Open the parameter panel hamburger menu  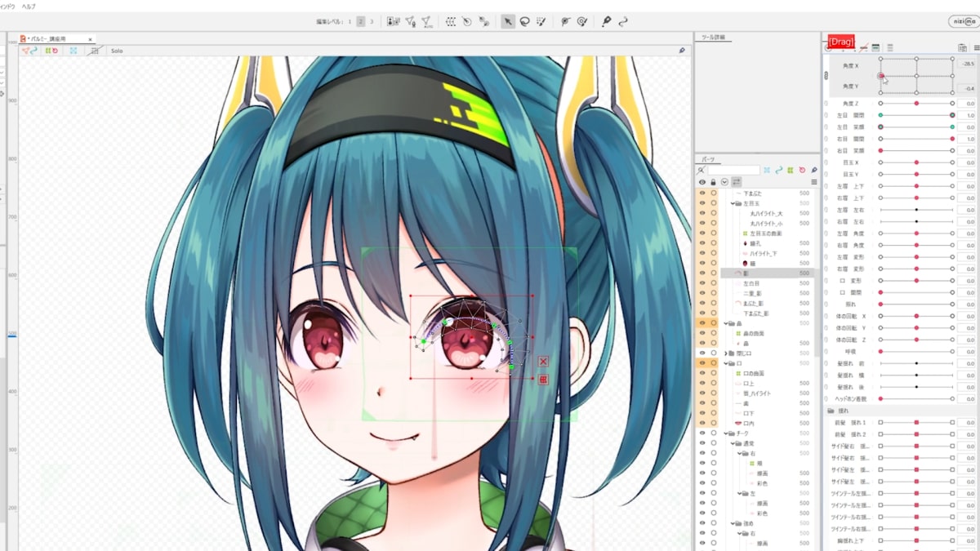point(976,48)
